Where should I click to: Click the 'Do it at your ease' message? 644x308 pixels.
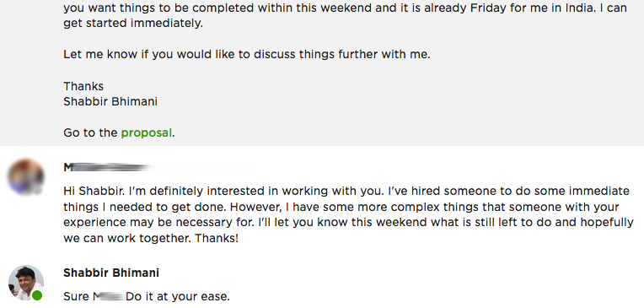pos(177,296)
